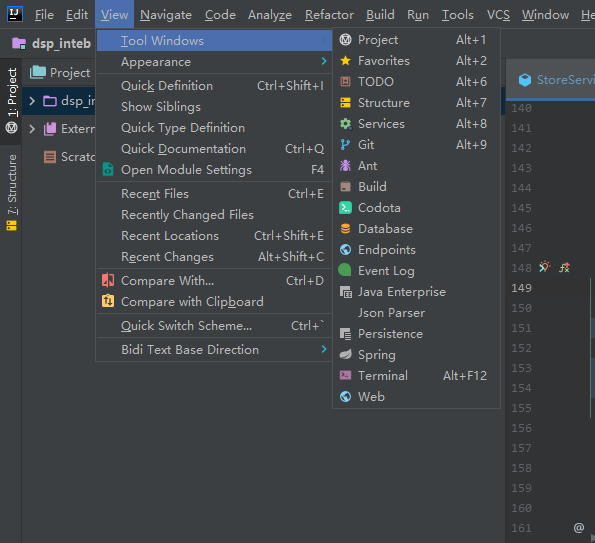Click the Git branch icon

click(x=345, y=145)
